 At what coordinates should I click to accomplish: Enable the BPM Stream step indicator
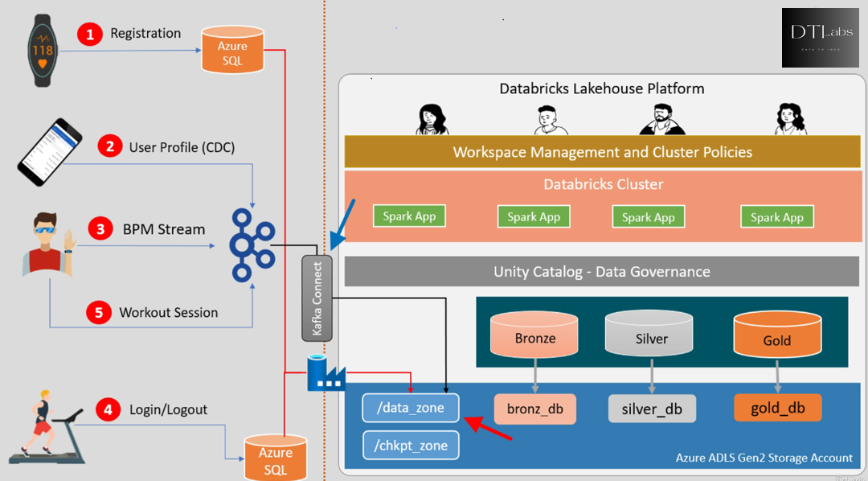pos(100,228)
